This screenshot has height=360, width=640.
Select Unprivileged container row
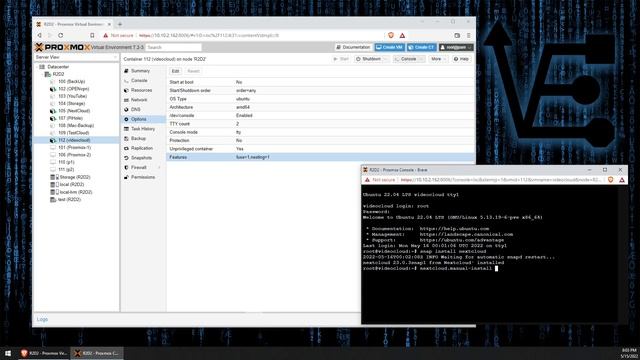(320, 149)
